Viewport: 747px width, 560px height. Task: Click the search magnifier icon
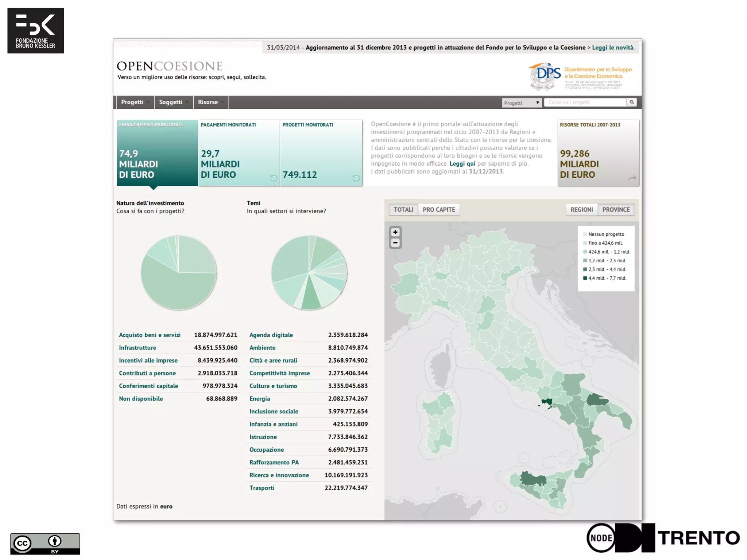(632, 102)
